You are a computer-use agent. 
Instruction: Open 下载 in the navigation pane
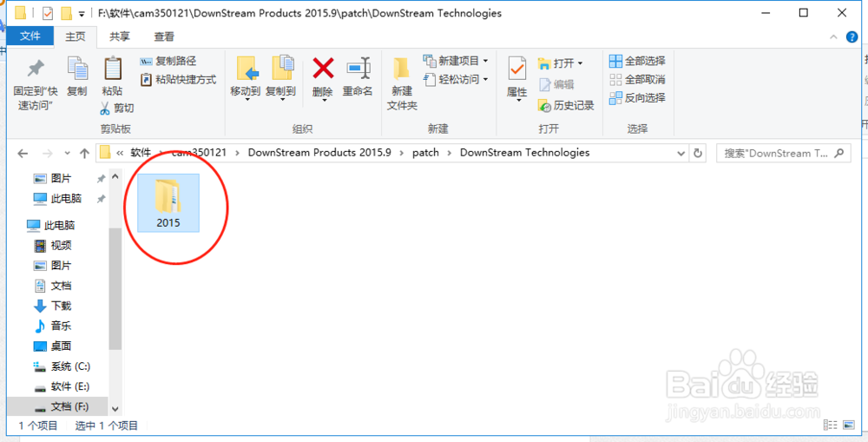pos(52,305)
